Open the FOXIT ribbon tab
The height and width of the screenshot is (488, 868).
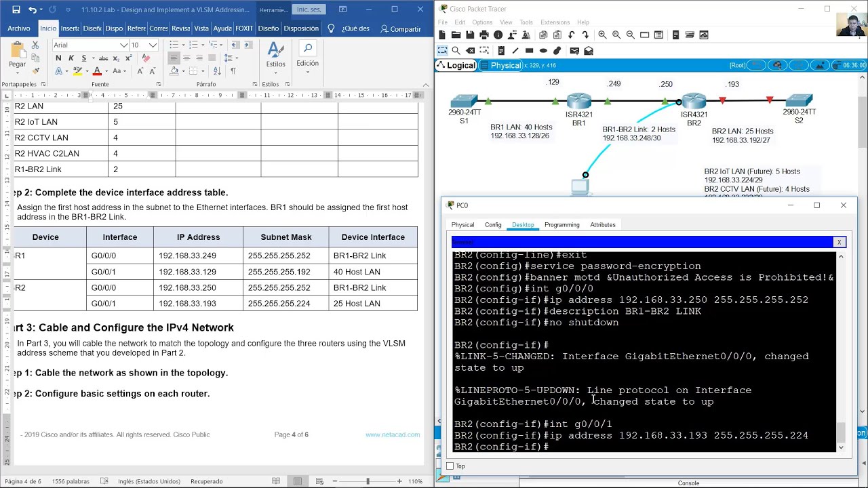pos(244,28)
